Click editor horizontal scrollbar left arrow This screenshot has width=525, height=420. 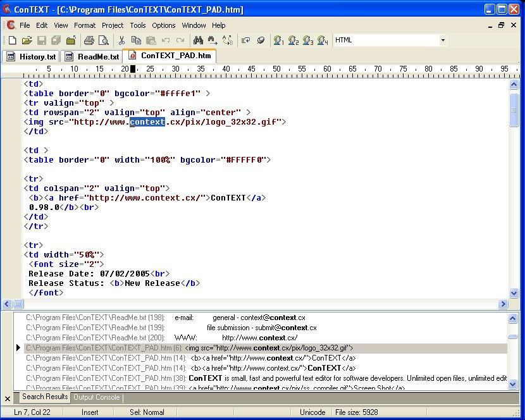7,304
